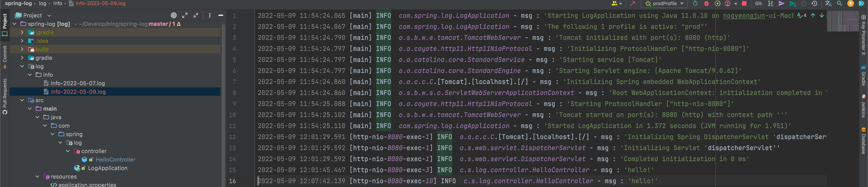Select info-2022-05-09.log file in tree
Image resolution: width=868 pixels, height=187 pixels.
pos(78,92)
